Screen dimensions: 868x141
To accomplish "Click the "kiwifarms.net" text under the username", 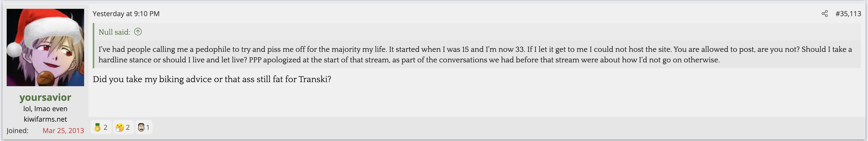I will (x=45, y=119).
